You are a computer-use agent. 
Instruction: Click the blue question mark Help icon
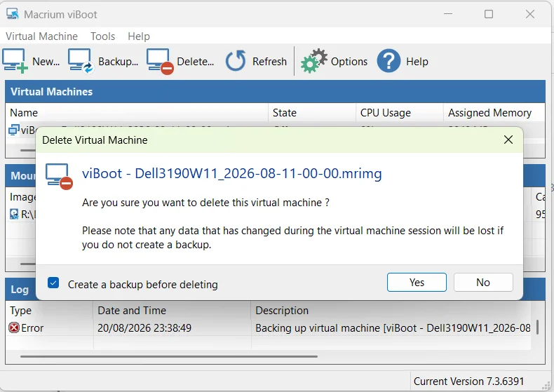pos(389,61)
